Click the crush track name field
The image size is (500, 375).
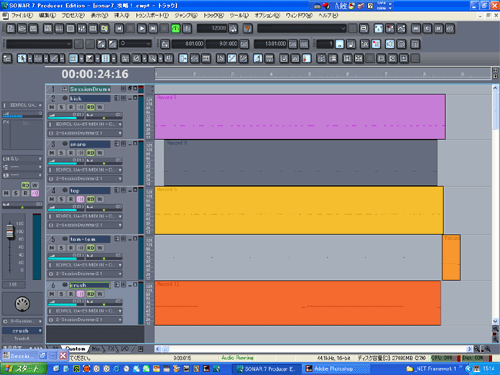coord(89,285)
